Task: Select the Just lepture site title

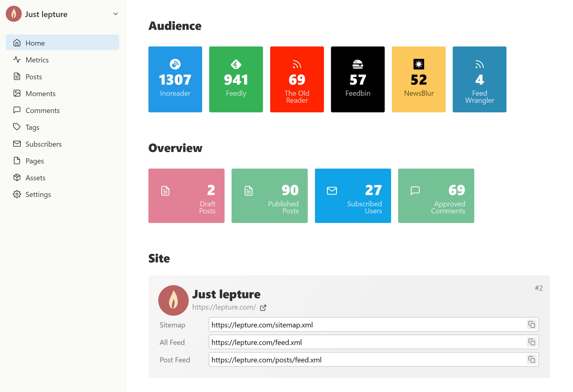Action: [x=226, y=294]
